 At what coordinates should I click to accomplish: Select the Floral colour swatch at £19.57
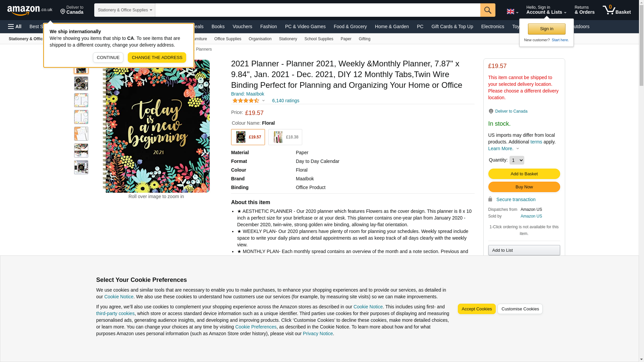(248, 137)
